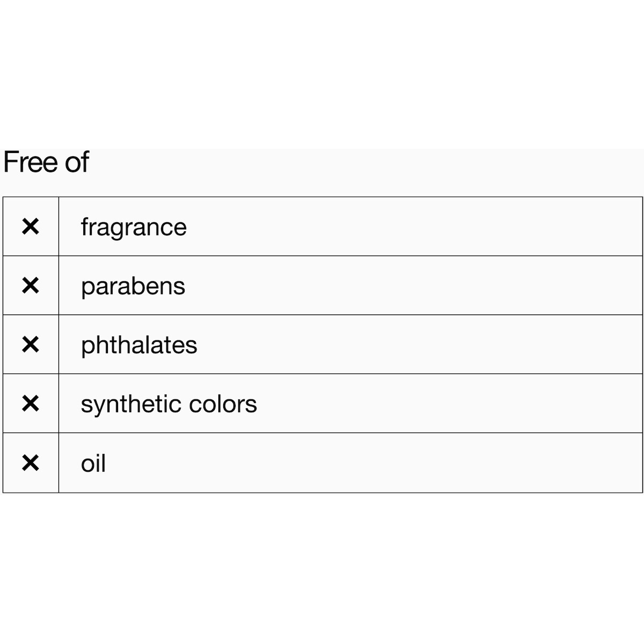Select the oil text label

click(93, 464)
